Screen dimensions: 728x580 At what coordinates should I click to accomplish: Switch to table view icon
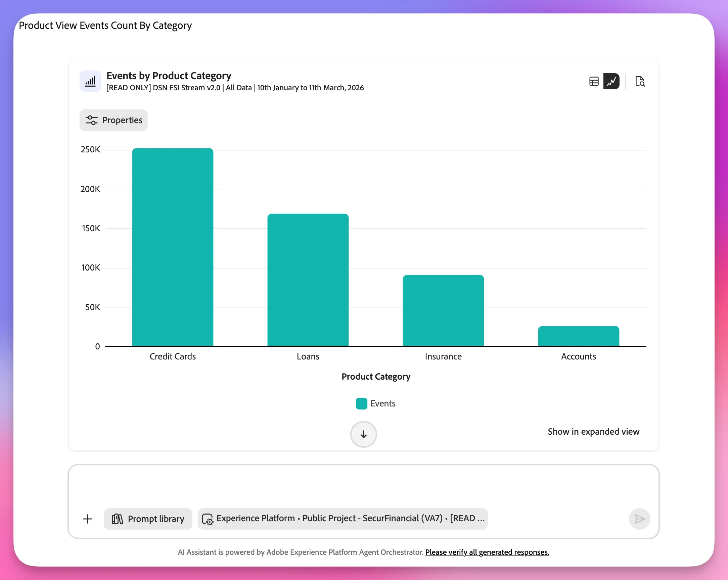(594, 81)
